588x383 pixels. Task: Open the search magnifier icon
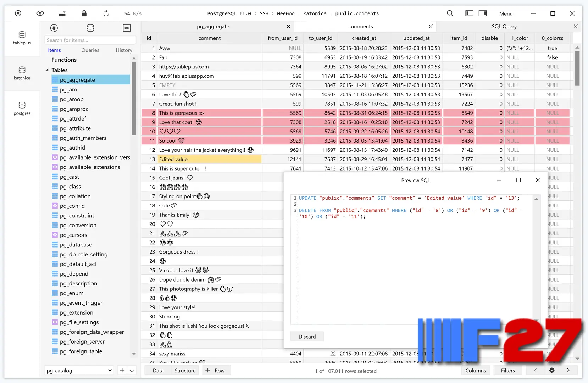coord(450,13)
